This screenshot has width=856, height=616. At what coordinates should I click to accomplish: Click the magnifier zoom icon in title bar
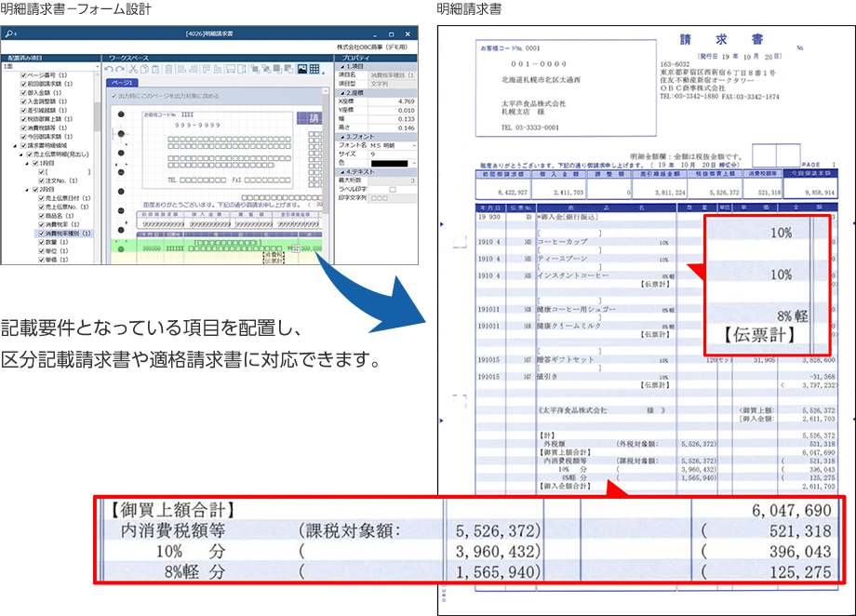(11, 33)
